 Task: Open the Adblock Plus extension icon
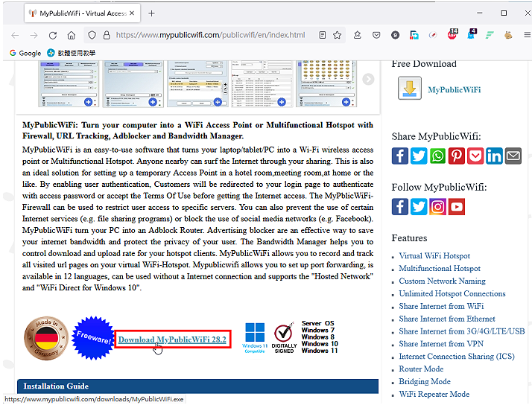click(452, 34)
